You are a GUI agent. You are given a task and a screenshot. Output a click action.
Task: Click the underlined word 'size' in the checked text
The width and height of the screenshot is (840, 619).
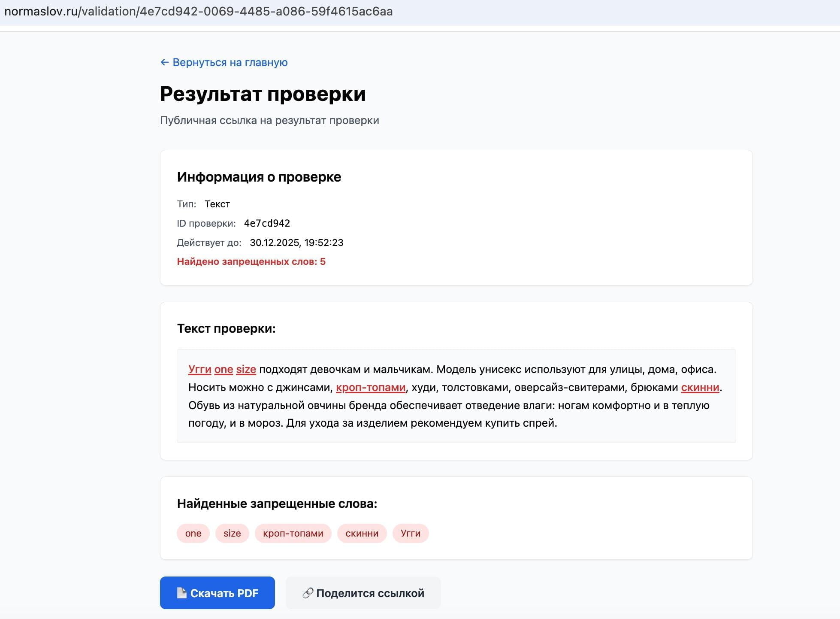245,369
